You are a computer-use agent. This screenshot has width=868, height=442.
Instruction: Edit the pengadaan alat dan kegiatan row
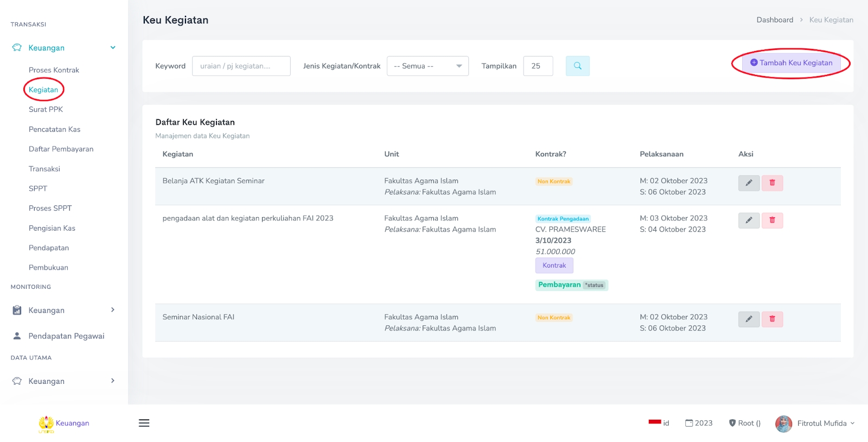click(749, 220)
